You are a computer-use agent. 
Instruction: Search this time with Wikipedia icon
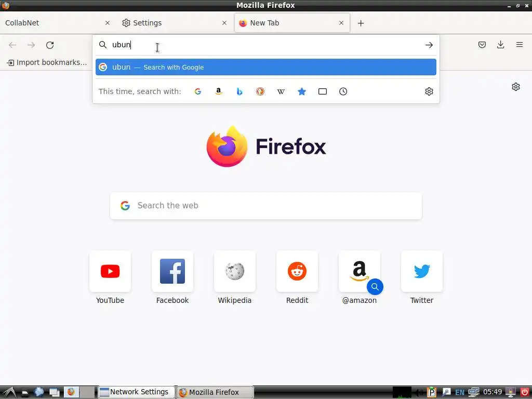(x=281, y=91)
